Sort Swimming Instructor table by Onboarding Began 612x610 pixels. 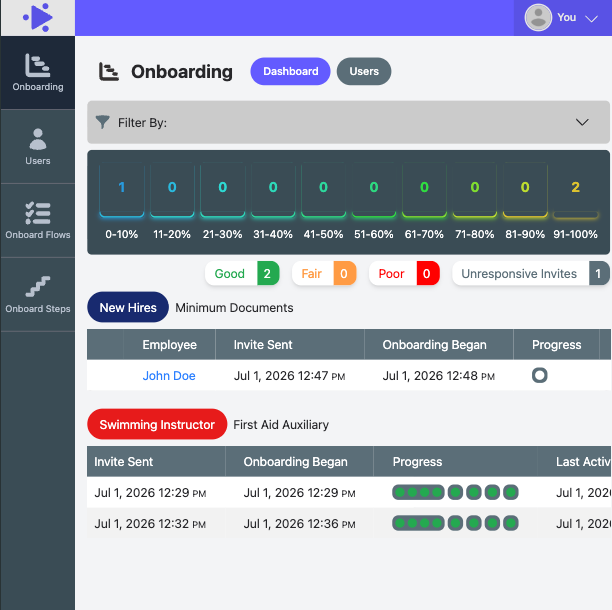(x=299, y=462)
